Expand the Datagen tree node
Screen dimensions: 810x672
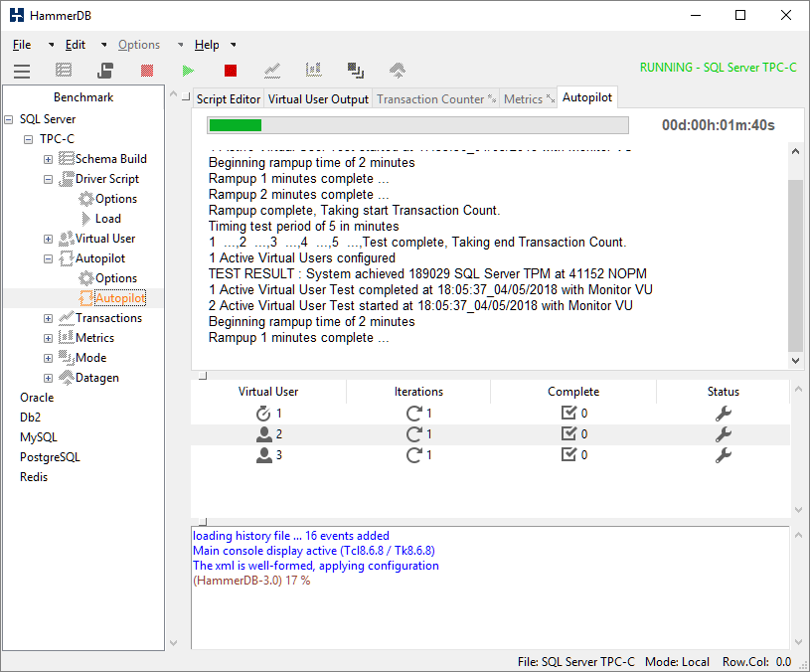[48, 378]
